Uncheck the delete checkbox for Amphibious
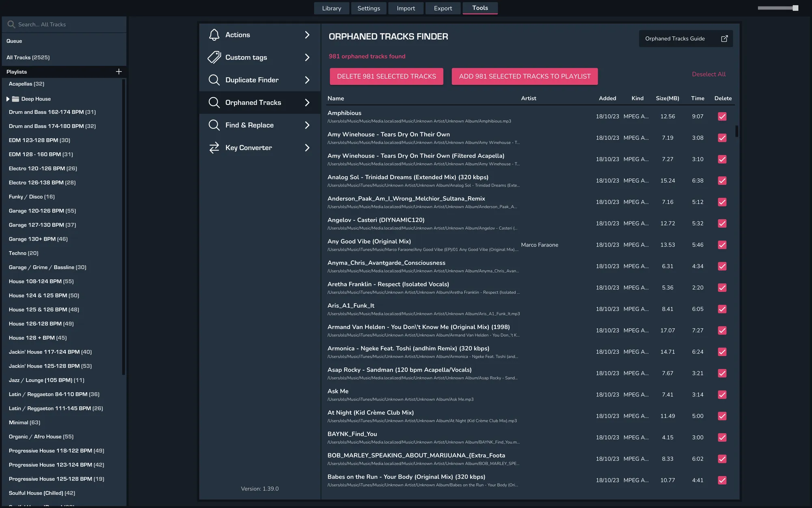The image size is (812, 508). tap(722, 117)
